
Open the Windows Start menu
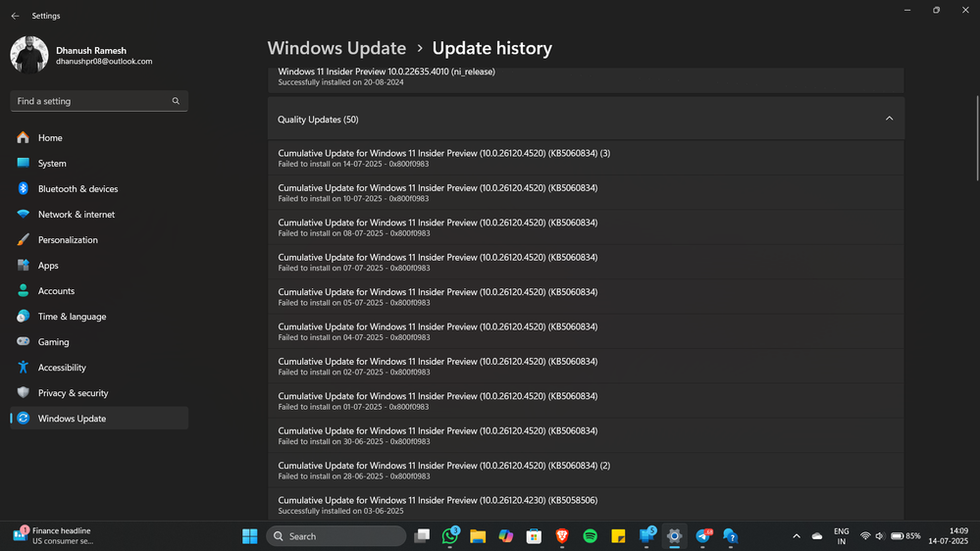250,536
